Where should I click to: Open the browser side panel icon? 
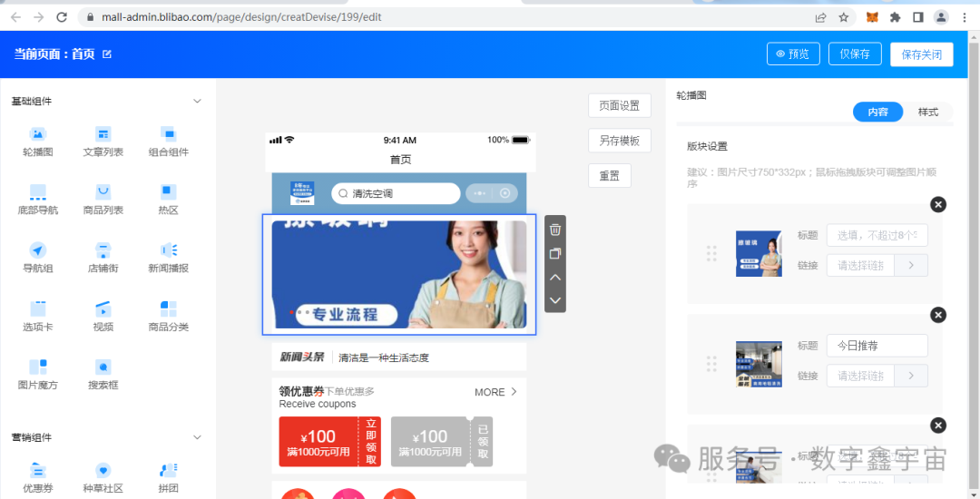[918, 17]
